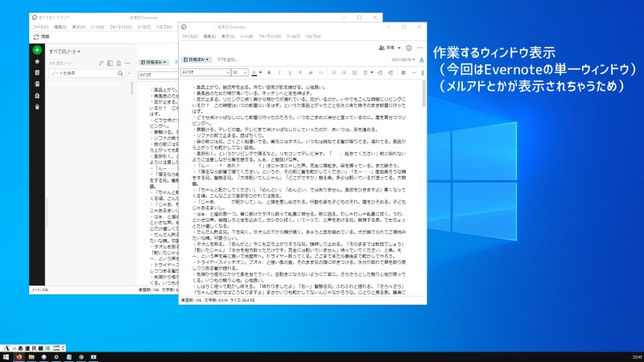Image resolution: width=644 pixels, height=362 pixels.
Task: Open Shortcuts star in the sidebar
Action: point(37,62)
